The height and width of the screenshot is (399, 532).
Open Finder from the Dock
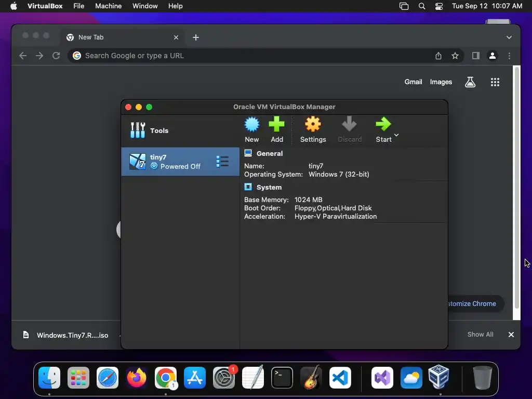[49, 378]
